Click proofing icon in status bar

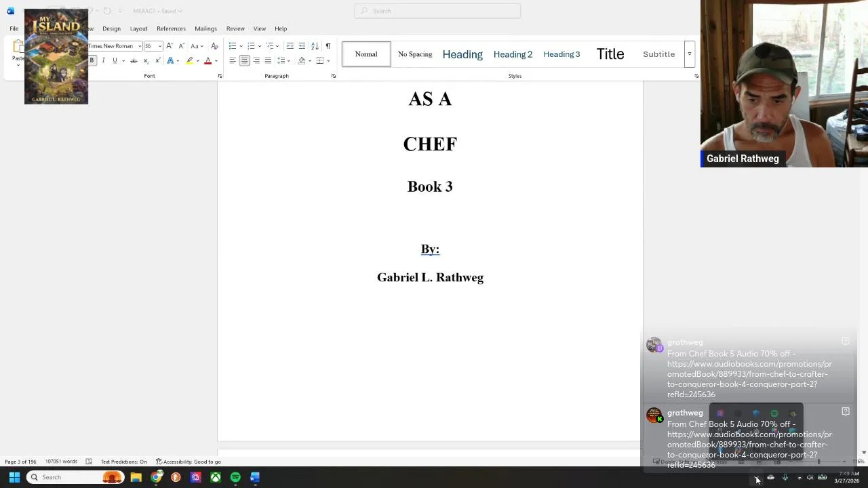(89, 462)
